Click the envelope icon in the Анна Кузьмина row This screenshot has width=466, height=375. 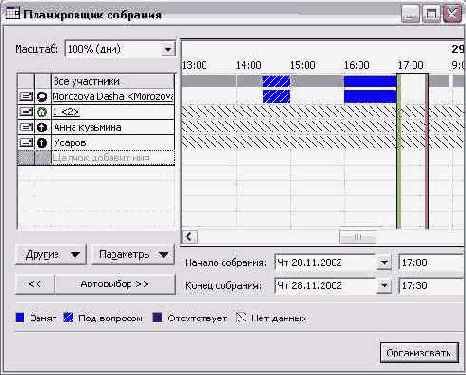point(26,127)
